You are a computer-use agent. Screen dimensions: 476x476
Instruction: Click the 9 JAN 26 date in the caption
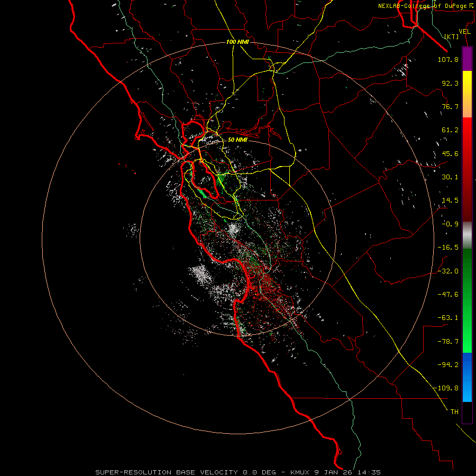pyautogui.click(x=333, y=472)
